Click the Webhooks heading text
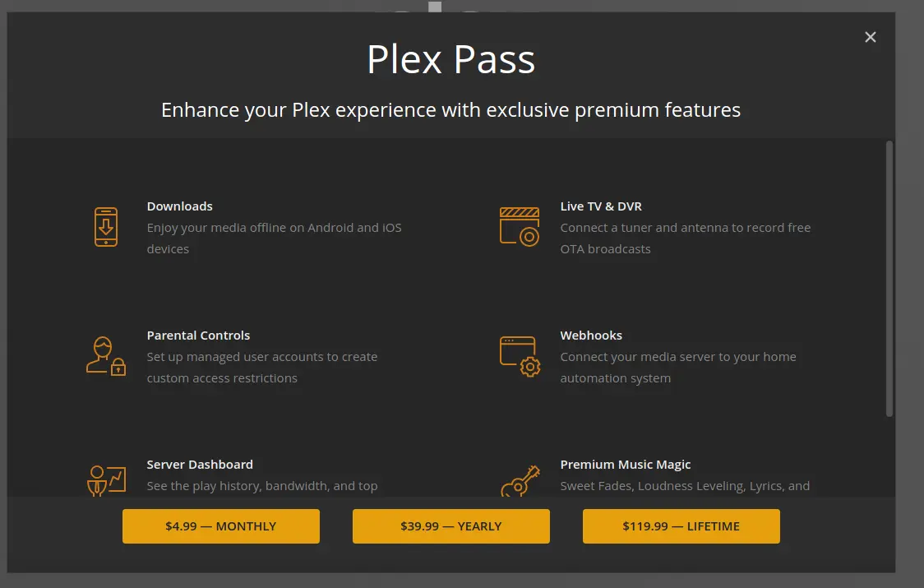Viewport: 924px width, 588px height. click(591, 336)
